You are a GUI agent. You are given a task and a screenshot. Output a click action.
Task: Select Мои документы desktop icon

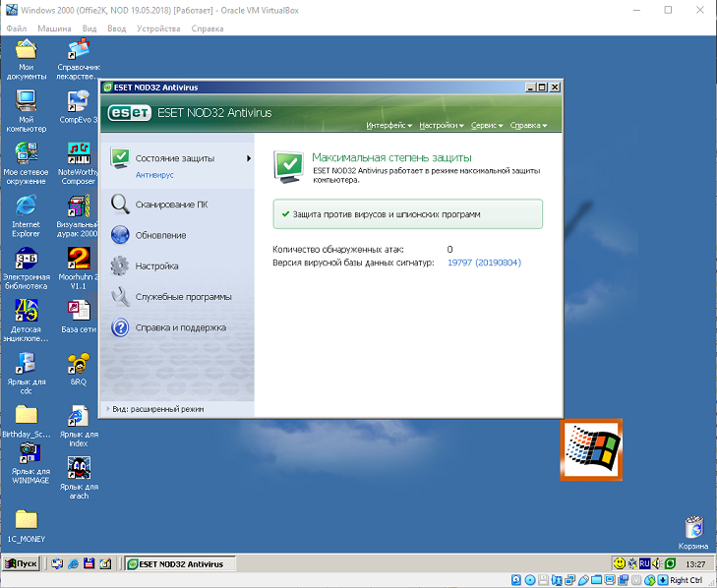click(x=27, y=60)
